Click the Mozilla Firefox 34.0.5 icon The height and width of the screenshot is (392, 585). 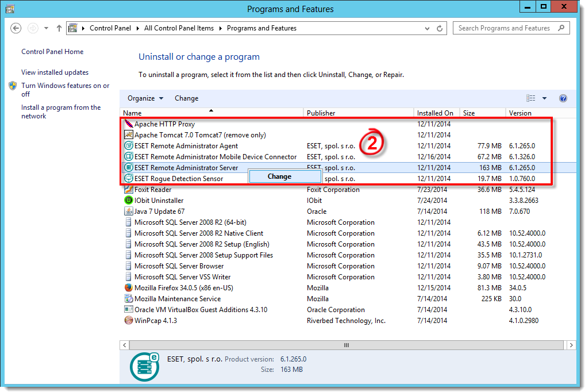[128, 287]
